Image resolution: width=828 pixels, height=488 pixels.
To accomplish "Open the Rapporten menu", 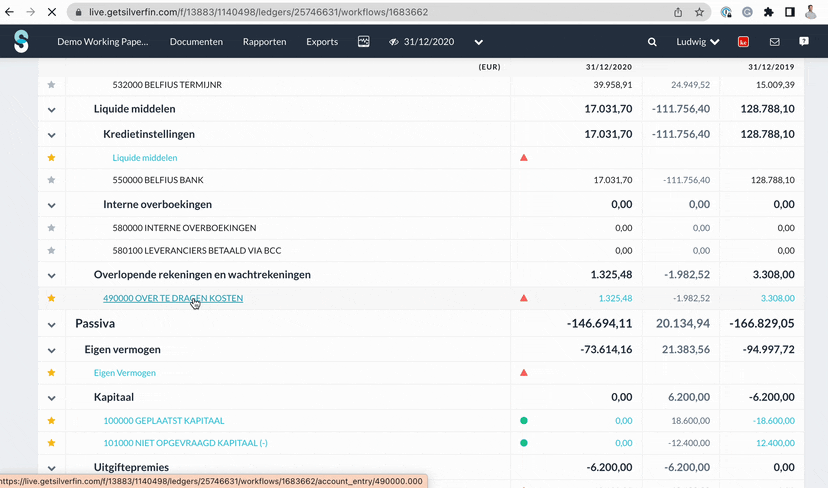I will (x=264, y=42).
